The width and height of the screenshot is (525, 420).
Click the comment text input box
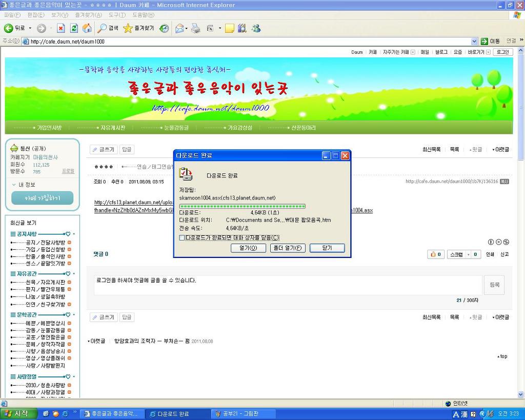coord(288,285)
